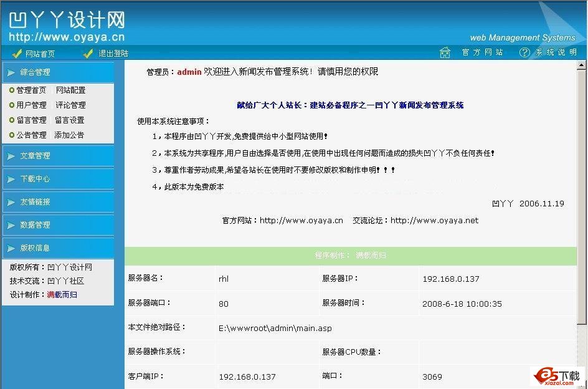Expand the 友情链接 section
The width and height of the screenshot is (588, 389).
coord(58,202)
